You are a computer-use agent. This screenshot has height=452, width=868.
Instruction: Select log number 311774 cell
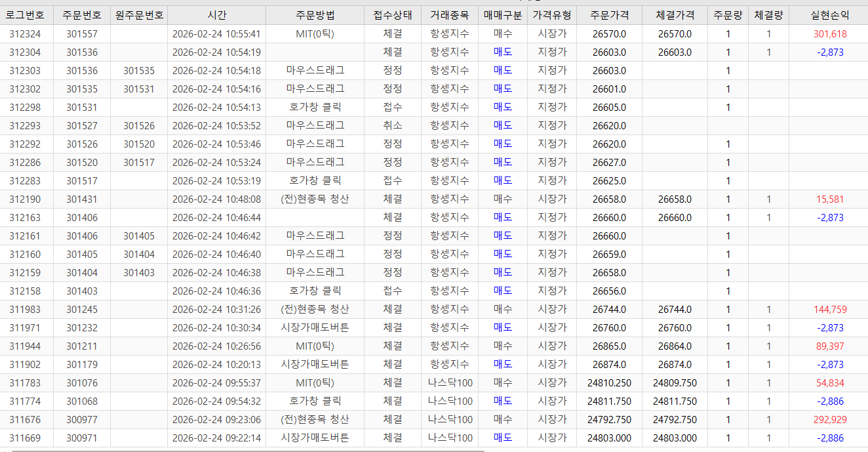coord(26,401)
